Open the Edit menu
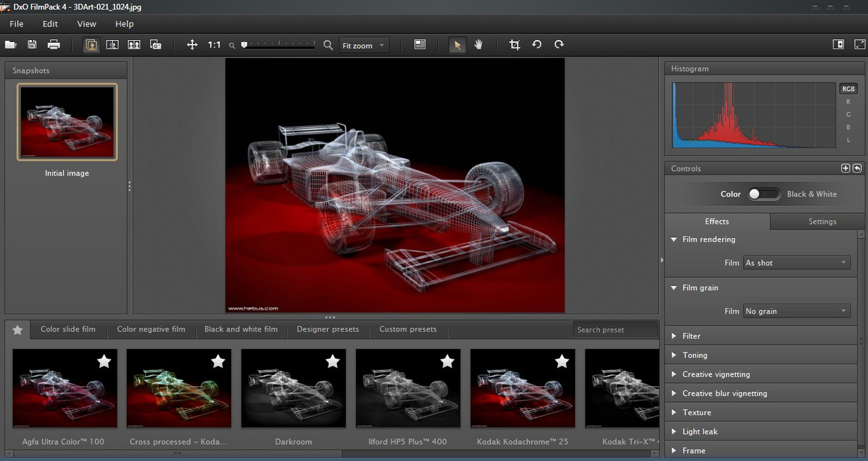Screen dimensions: 868x461 click(x=50, y=24)
